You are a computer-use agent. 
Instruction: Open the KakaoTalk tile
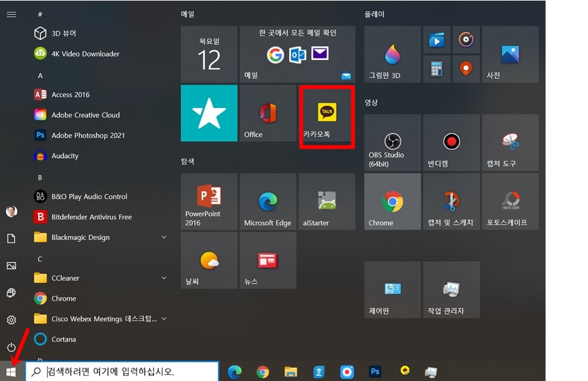point(327,113)
